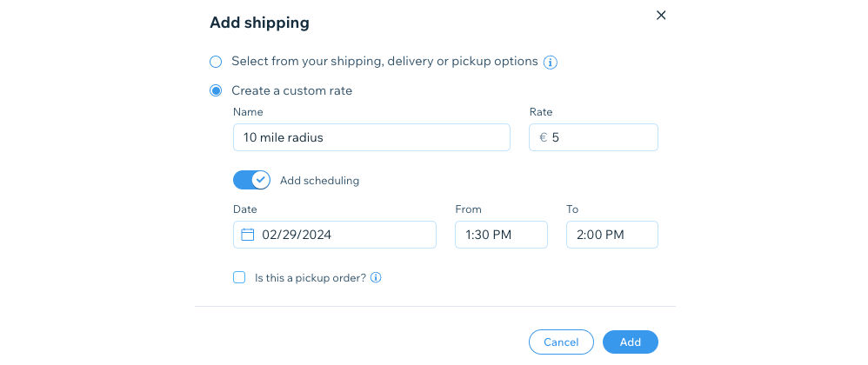Open the From time box showing 1:30 PM

[501, 235]
